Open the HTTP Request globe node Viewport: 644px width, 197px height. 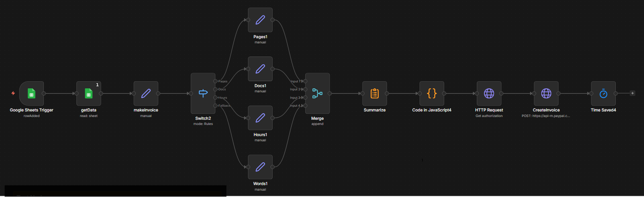[x=489, y=94]
